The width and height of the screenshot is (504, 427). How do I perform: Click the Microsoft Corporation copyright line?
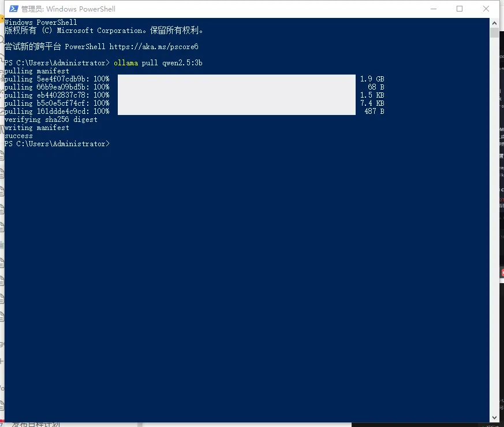coord(103,30)
